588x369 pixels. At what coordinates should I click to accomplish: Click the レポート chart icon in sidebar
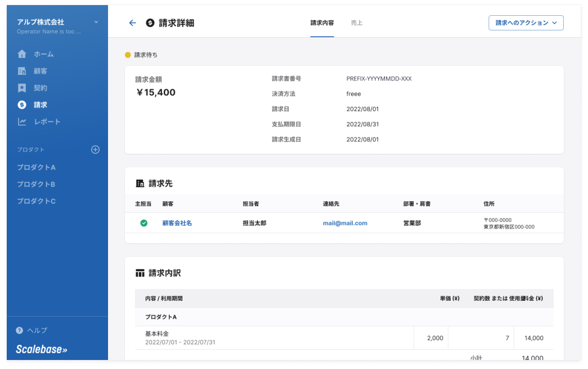tap(22, 122)
